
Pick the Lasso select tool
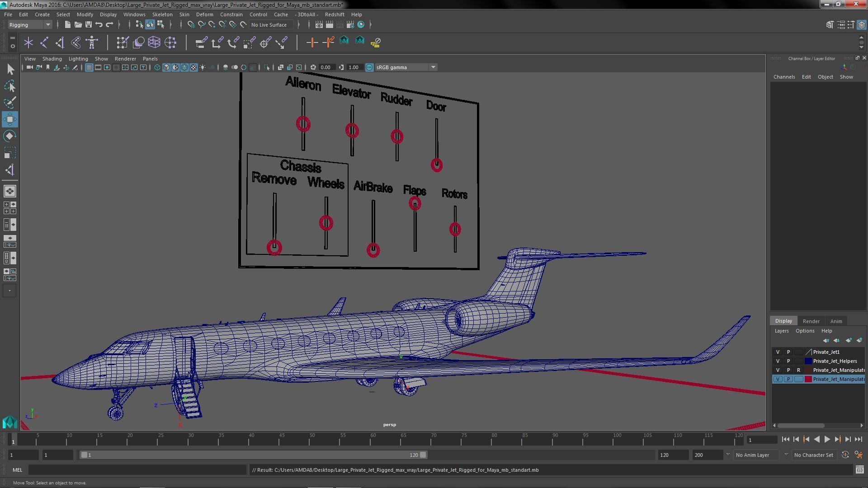(9, 86)
